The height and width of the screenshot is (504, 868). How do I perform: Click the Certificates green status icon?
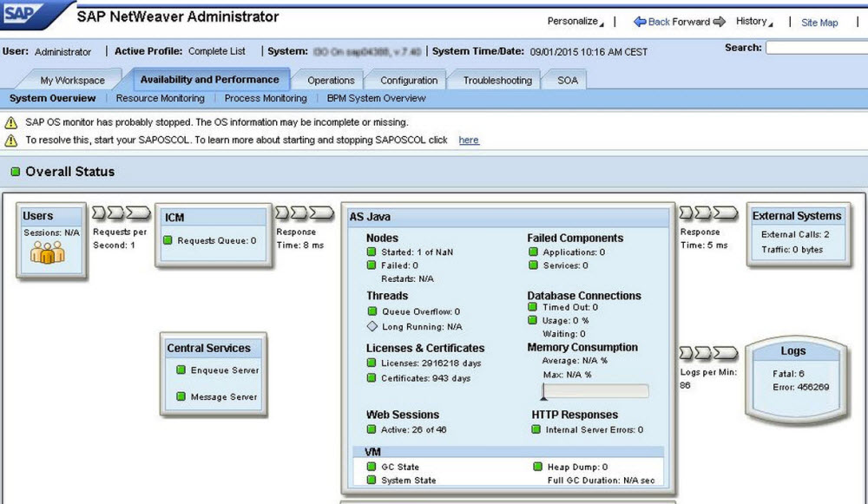(x=372, y=378)
